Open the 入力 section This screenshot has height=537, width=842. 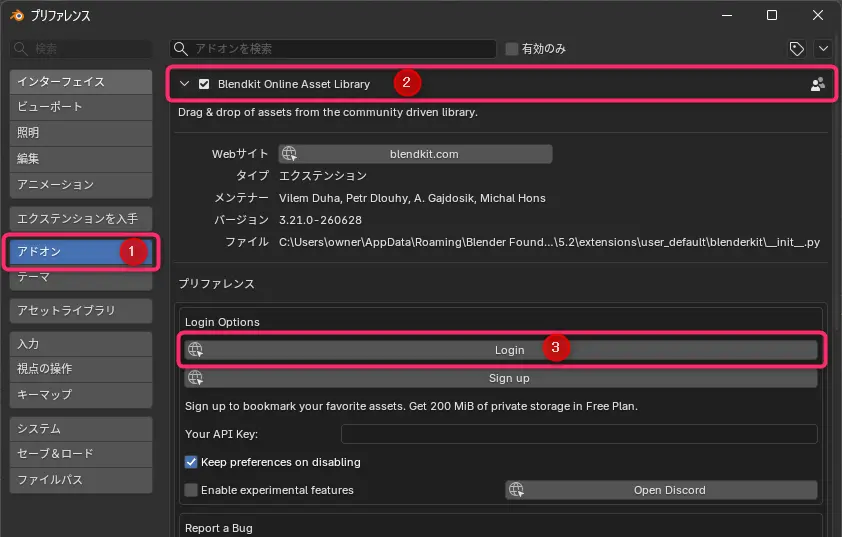point(81,344)
